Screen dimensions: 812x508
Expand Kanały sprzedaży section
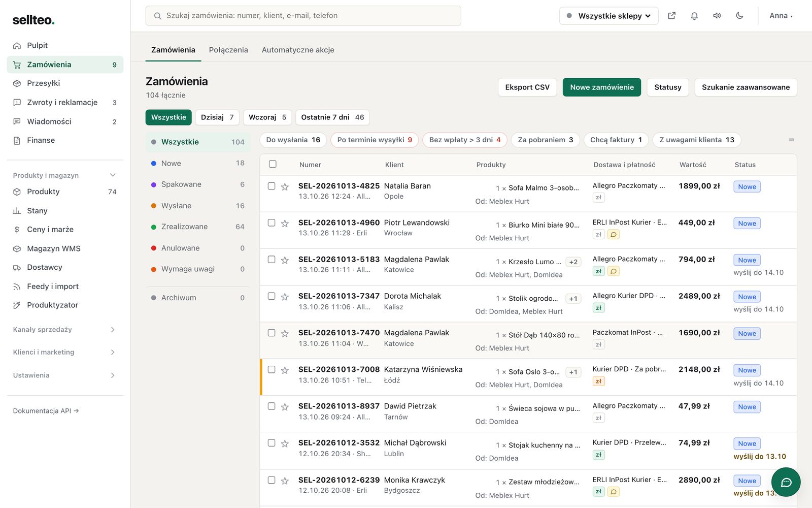click(65, 330)
